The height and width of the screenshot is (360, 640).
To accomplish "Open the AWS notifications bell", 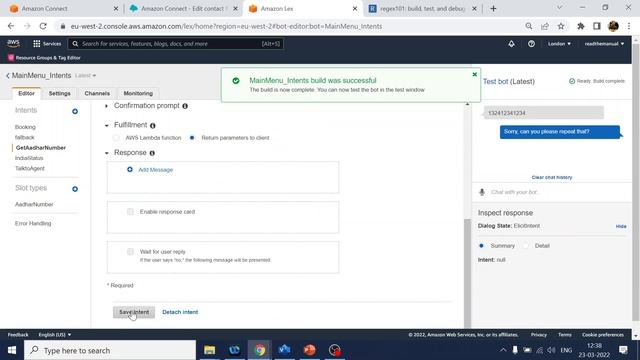I will point(511,44).
